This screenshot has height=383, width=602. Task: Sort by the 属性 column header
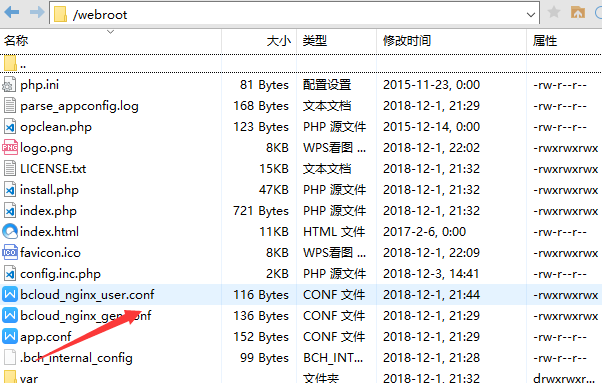pyautogui.click(x=545, y=40)
